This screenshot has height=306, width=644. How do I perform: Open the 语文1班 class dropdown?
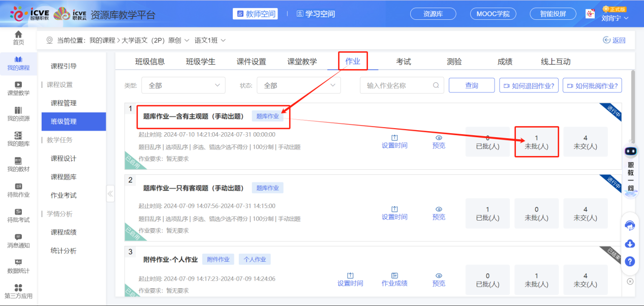[x=210, y=40]
